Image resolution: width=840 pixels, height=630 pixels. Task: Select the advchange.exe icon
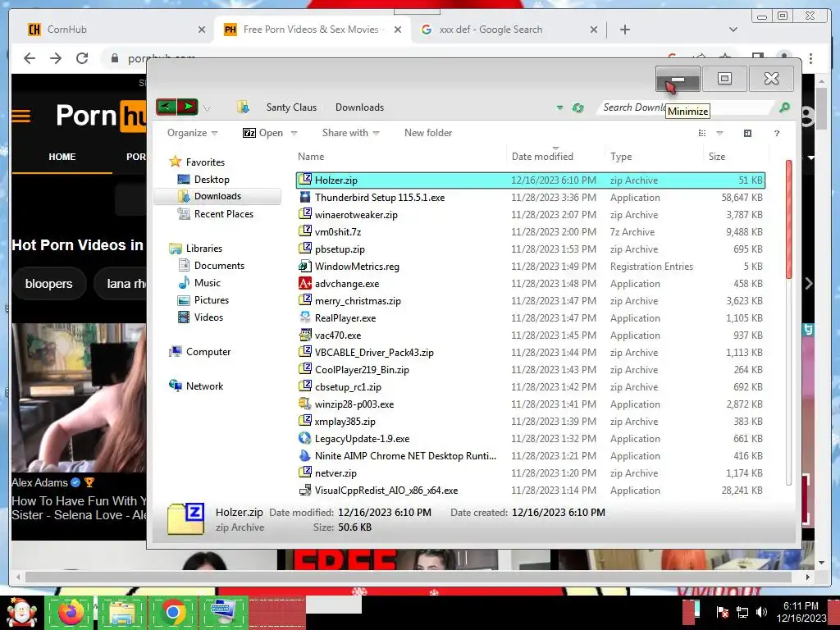[x=305, y=283]
